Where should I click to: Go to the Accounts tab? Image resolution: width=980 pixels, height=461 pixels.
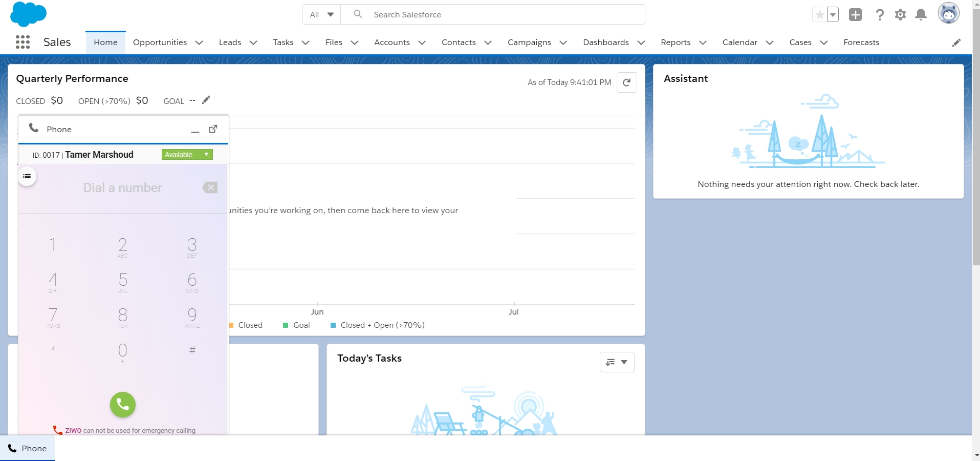[391, 43]
